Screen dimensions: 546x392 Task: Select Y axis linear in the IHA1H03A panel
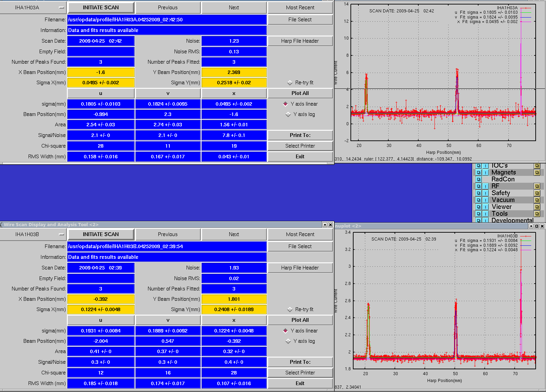point(285,104)
